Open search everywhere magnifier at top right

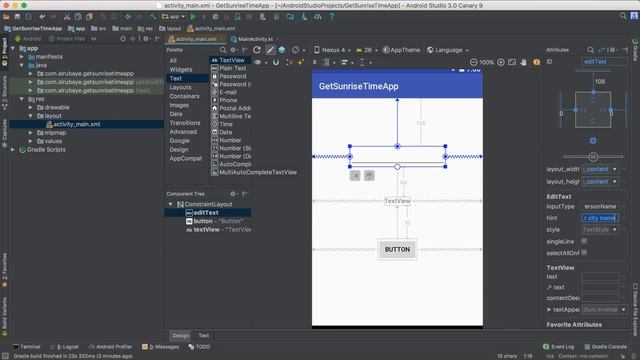pos(623,16)
